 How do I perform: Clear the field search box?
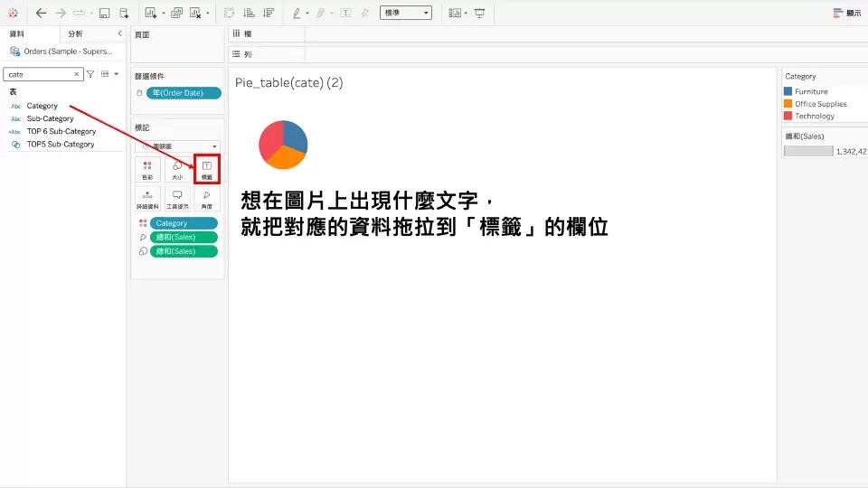tap(76, 74)
